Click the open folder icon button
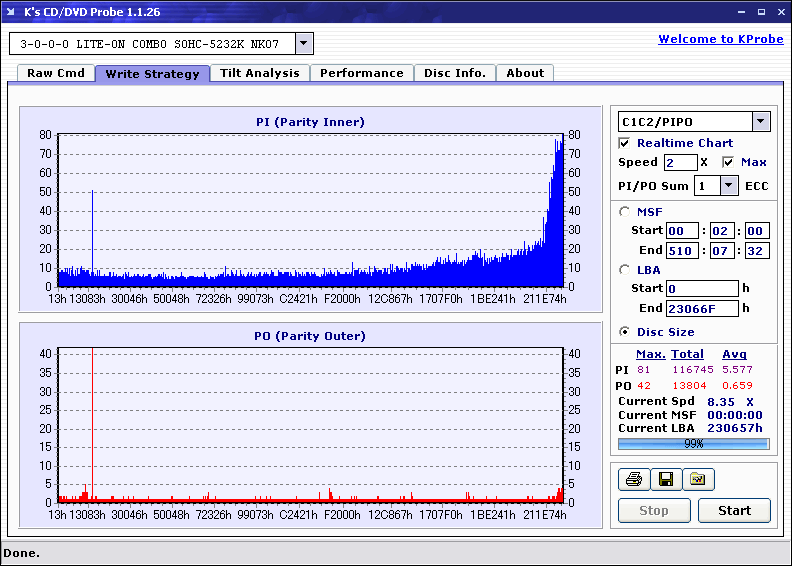This screenshot has width=792, height=566. [x=698, y=479]
